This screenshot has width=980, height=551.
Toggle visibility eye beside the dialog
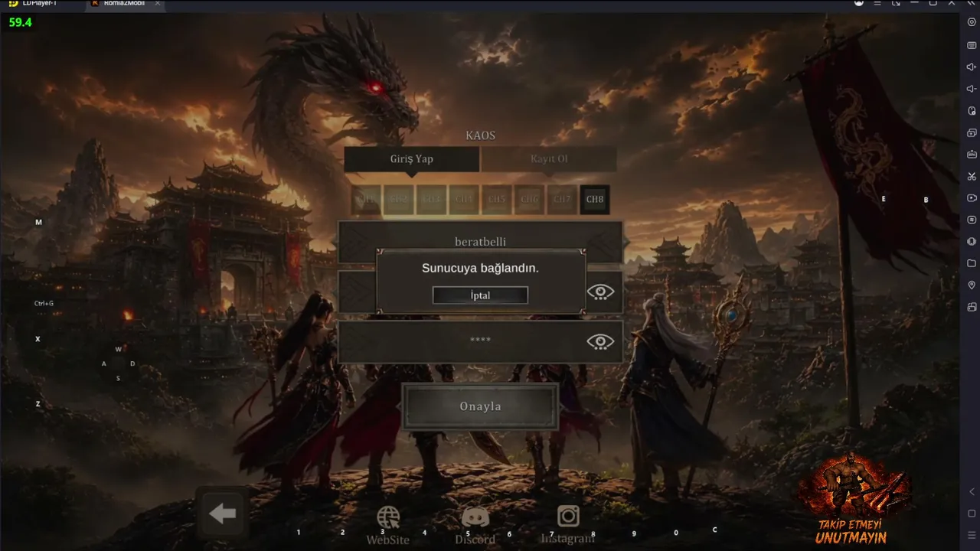[601, 292]
